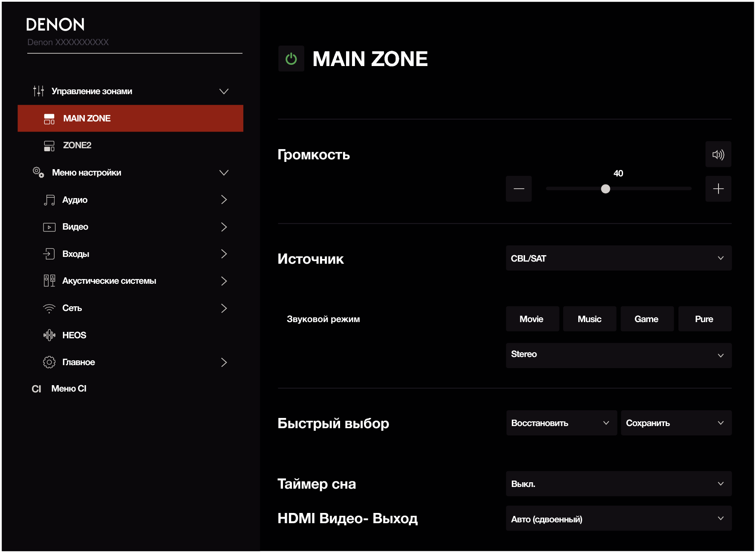756x553 pixels.
Task: Toggle the MAIN ZONE power button
Action: (291, 59)
